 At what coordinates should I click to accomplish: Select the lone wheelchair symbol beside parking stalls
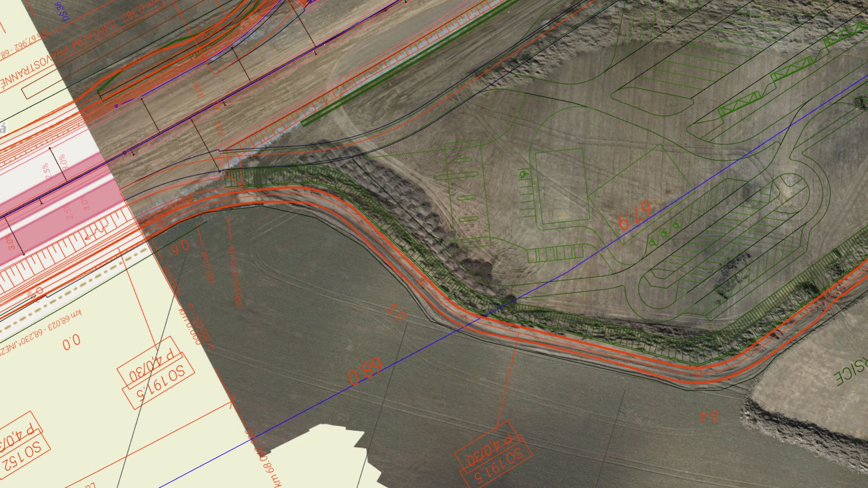tap(523, 173)
